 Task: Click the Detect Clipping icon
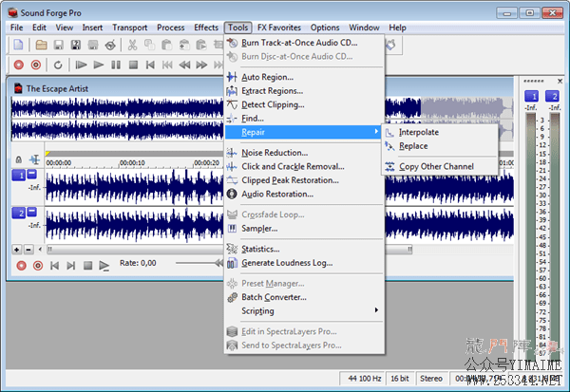[x=232, y=104]
